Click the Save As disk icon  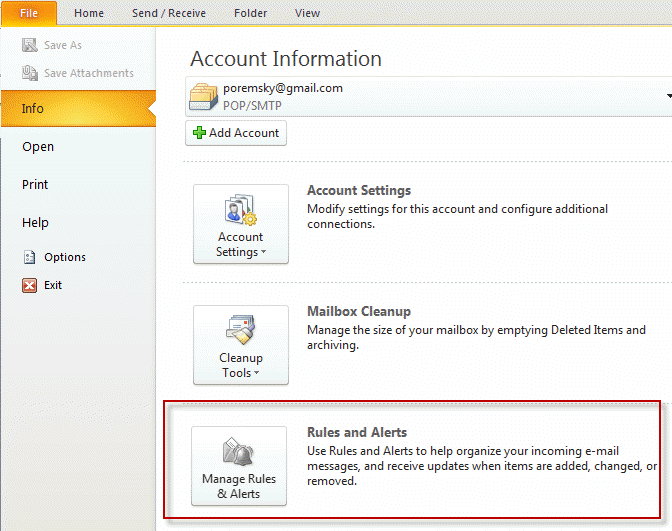29,46
